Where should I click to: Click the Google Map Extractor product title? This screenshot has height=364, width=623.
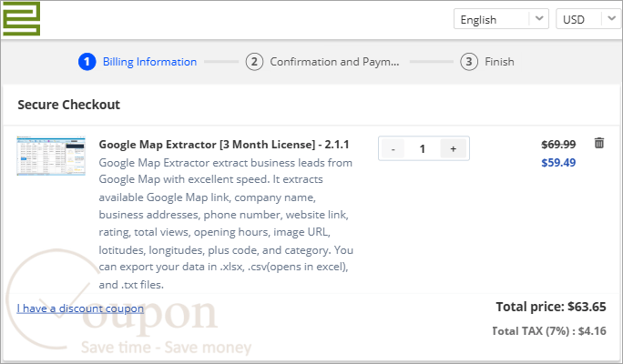coord(224,145)
